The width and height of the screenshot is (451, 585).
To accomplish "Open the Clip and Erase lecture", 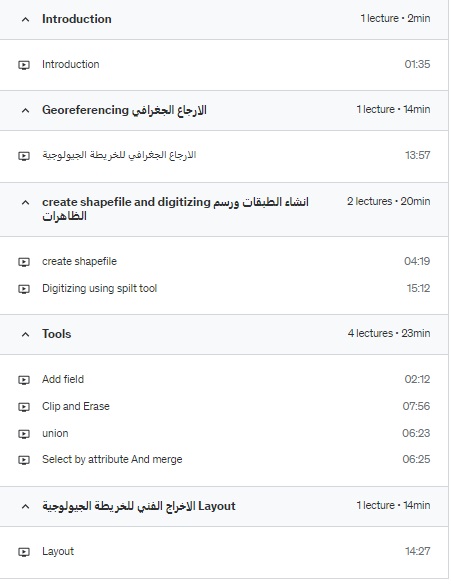I will [76, 406].
